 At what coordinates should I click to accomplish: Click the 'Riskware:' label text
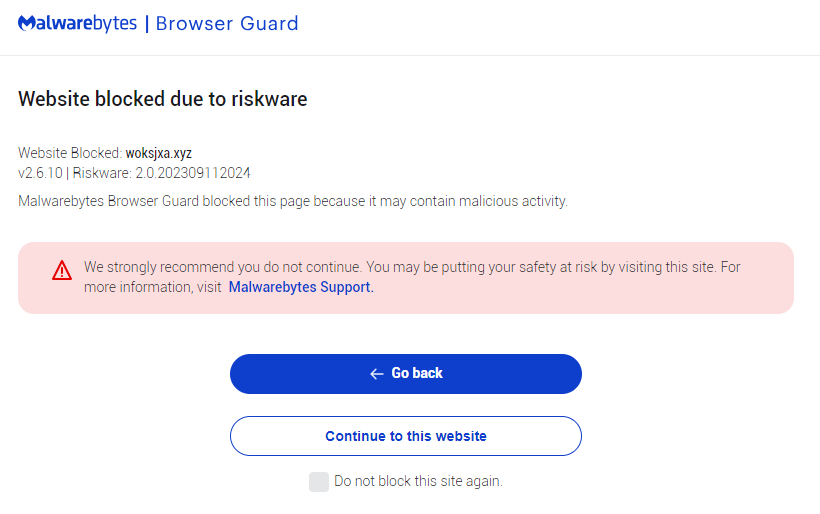click(x=102, y=173)
